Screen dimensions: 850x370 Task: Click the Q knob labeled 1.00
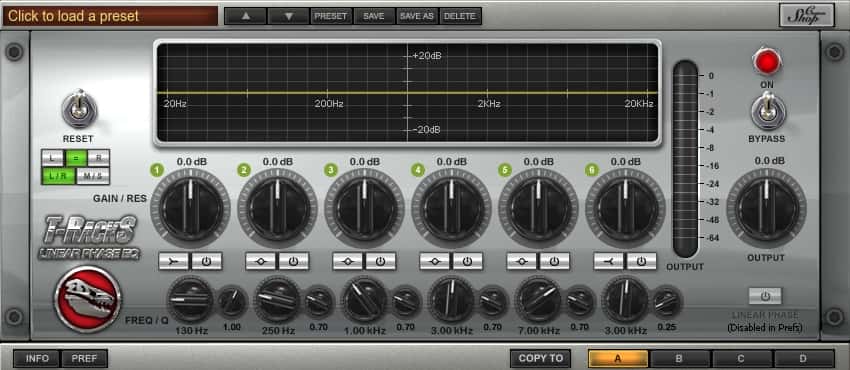click(233, 302)
